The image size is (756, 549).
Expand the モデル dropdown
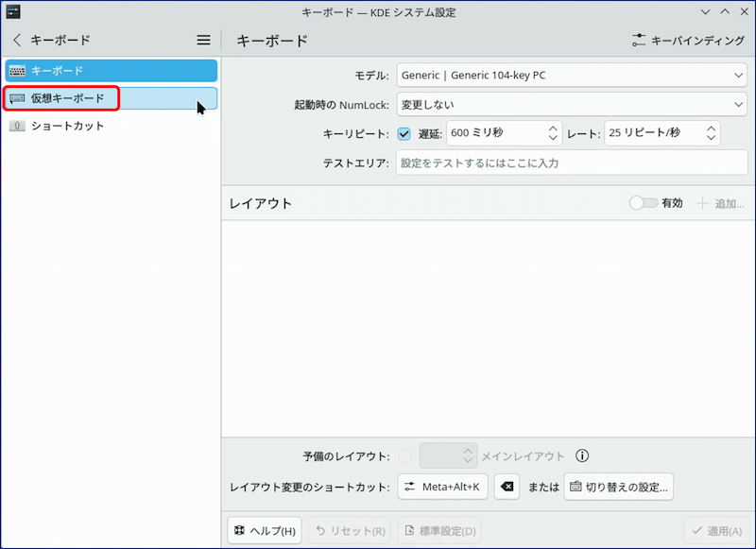click(x=572, y=76)
